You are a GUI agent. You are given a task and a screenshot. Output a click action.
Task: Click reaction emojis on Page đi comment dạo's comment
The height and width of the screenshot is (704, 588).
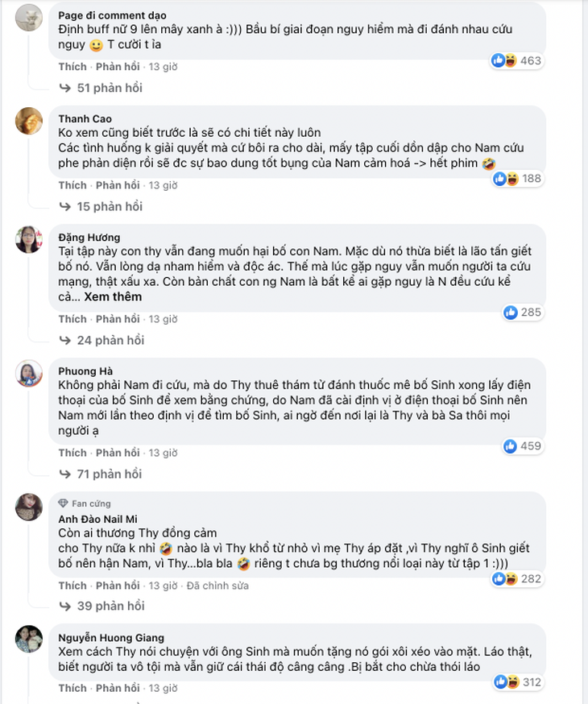504,60
